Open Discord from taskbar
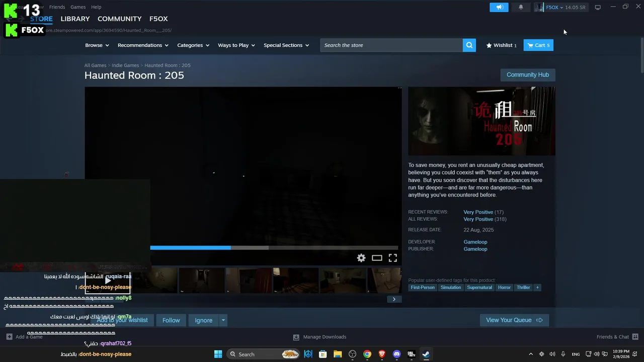This screenshot has height=362, width=644. (x=396, y=354)
